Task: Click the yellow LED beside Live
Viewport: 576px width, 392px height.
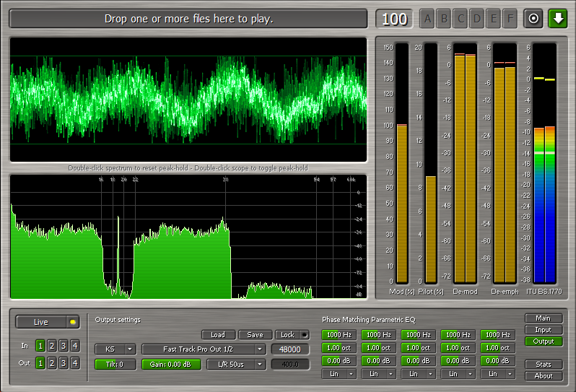Action: [x=73, y=322]
